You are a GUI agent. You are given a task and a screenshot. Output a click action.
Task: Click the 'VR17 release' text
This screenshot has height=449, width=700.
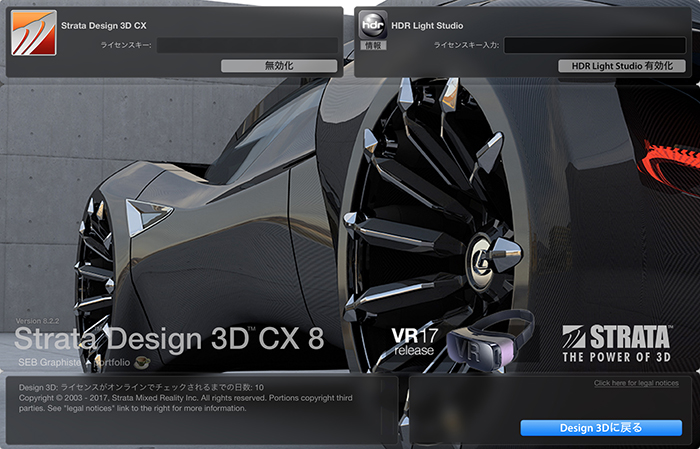tap(414, 342)
